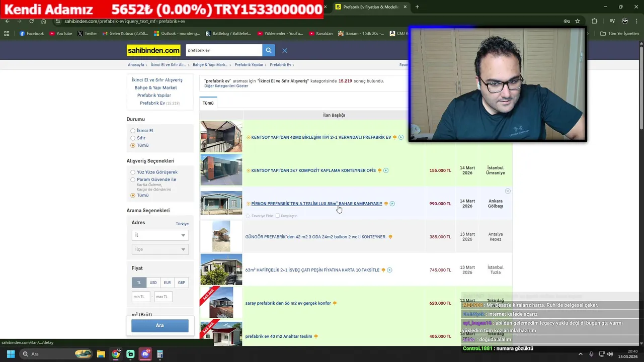
Task: Open the İl province dropdown
Action: pyautogui.click(x=160, y=235)
